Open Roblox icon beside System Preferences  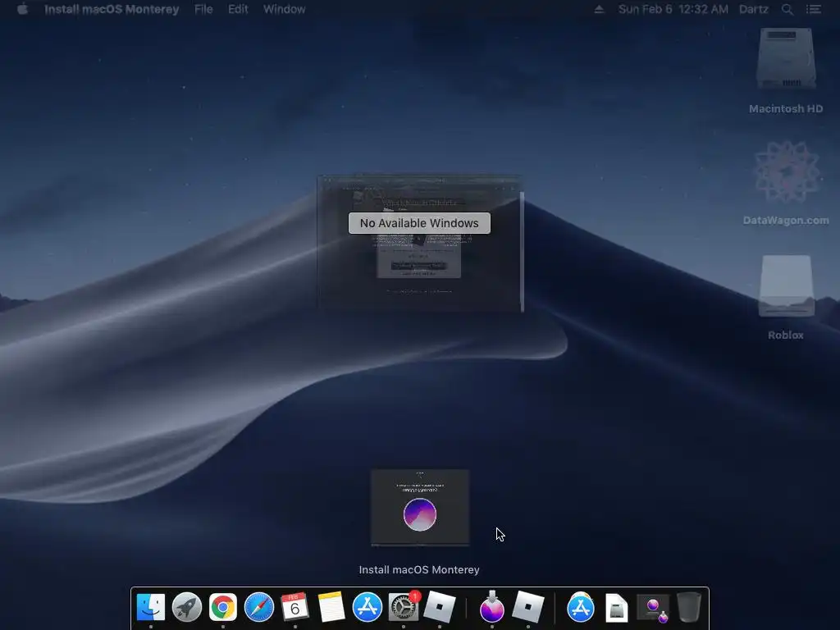[x=440, y=607]
